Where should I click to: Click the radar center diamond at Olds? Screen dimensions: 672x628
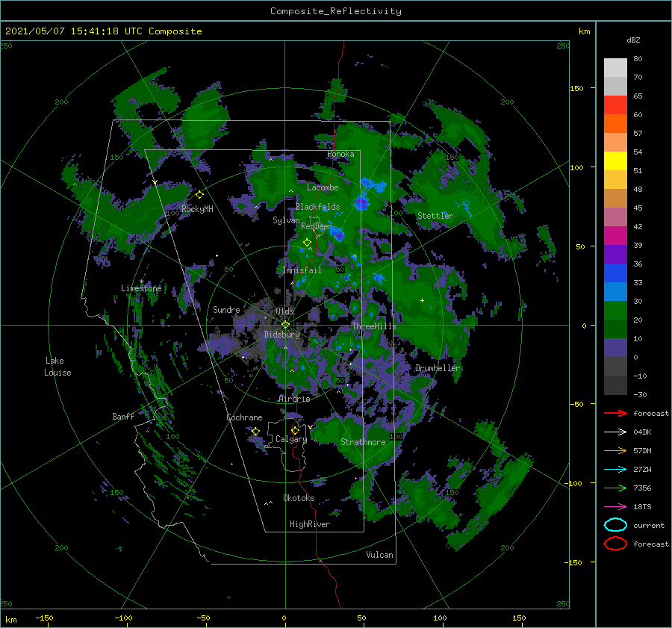[x=285, y=325]
